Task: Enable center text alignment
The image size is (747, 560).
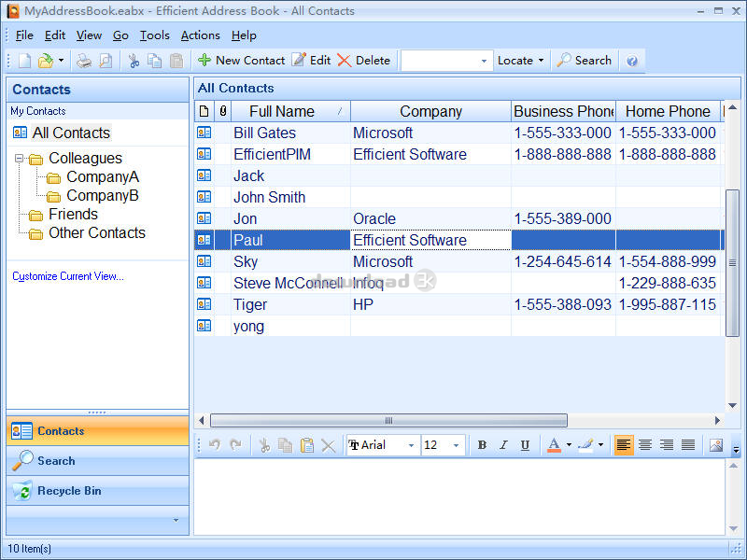Action: click(x=645, y=445)
